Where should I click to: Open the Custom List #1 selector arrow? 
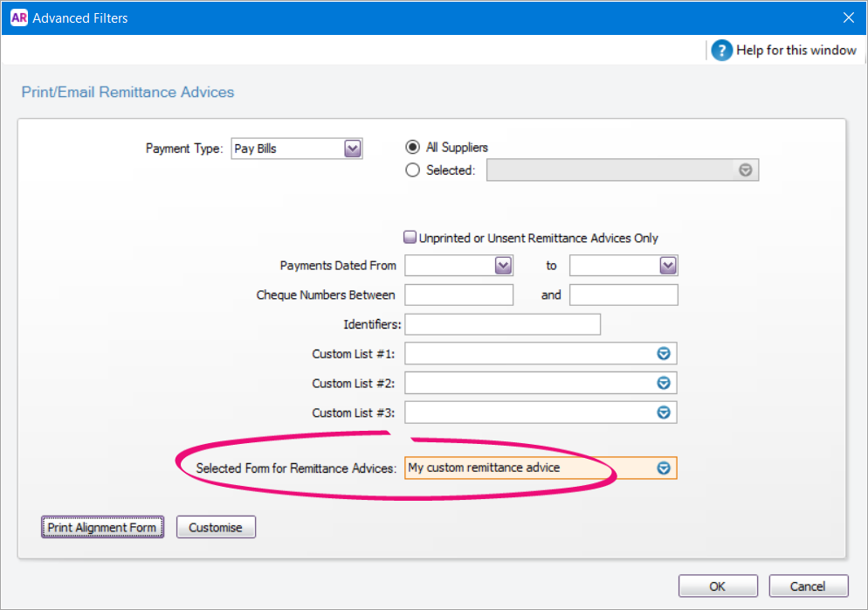pyautogui.click(x=663, y=353)
